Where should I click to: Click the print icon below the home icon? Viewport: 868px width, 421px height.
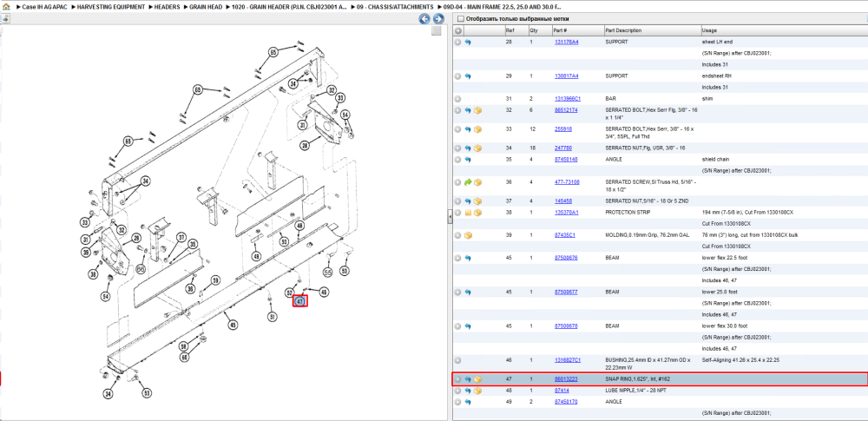(x=5, y=18)
